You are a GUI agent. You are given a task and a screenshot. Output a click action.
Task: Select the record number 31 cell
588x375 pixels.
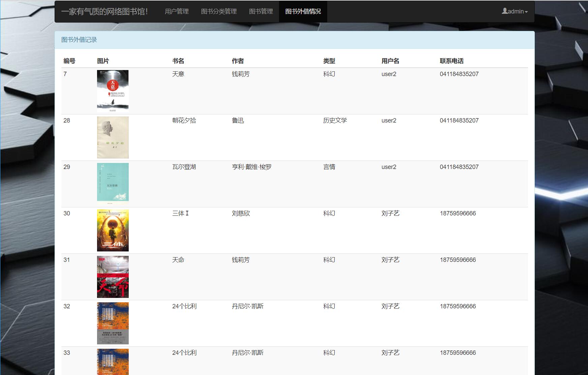click(x=67, y=260)
